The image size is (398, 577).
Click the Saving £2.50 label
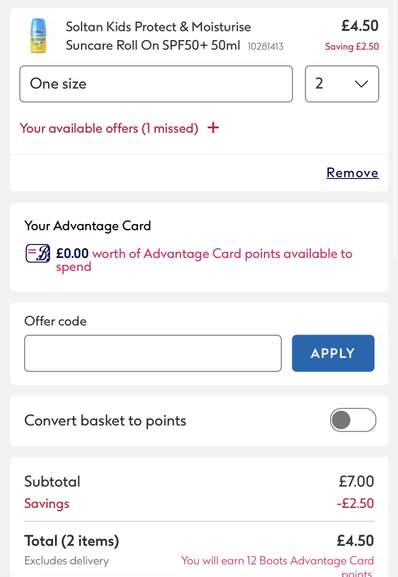[x=352, y=47]
